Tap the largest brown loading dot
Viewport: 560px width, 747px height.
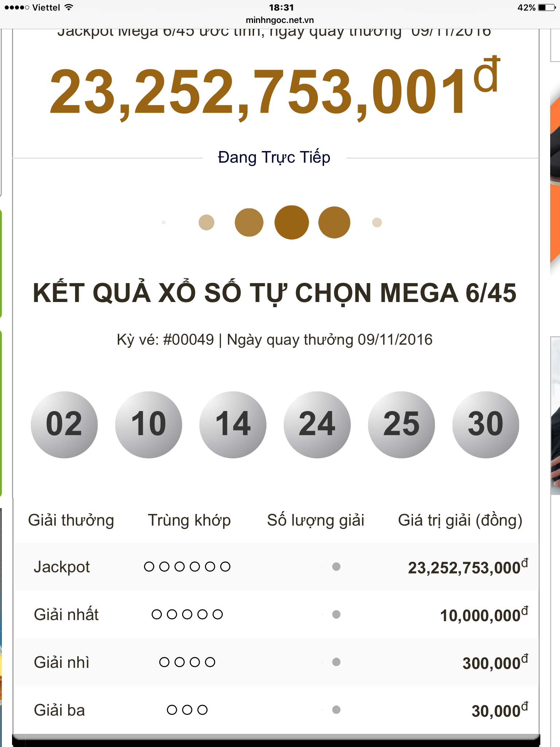(x=291, y=222)
